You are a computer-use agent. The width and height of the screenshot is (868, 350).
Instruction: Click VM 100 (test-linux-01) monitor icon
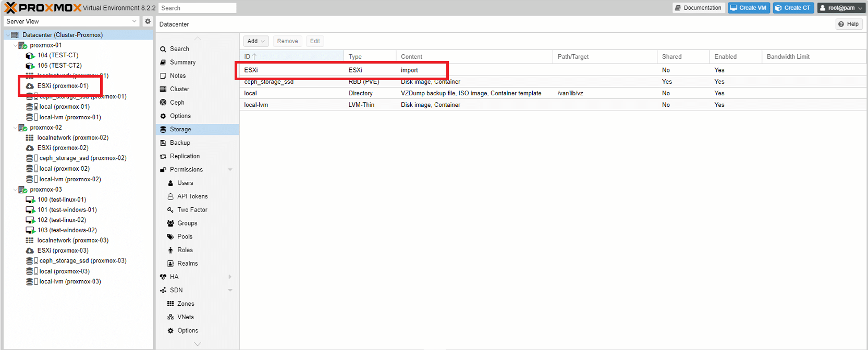click(x=30, y=199)
